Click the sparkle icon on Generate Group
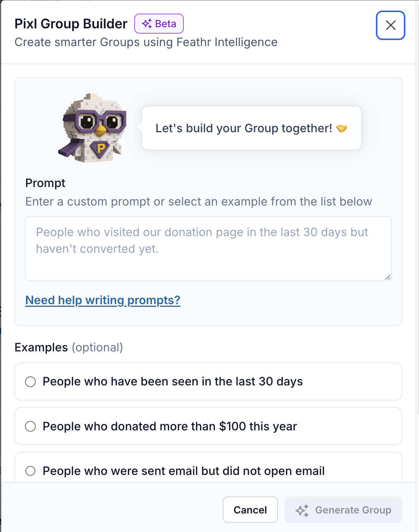Screen dimensions: 419x532 302,510
